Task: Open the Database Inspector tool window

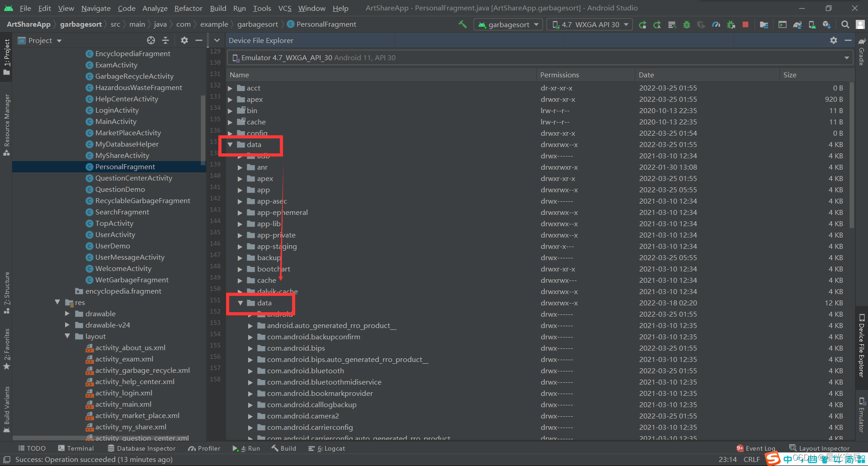Action: (142, 448)
